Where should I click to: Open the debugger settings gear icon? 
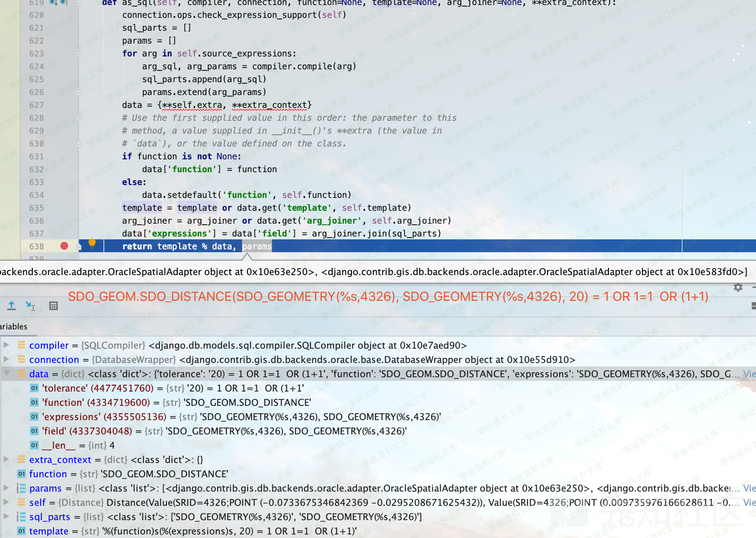tap(738, 288)
